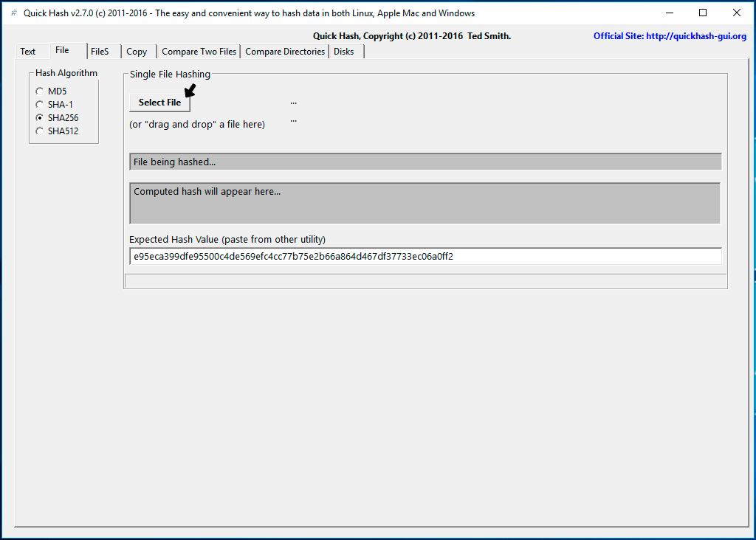The width and height of the screenshot is (756, 540).
Task: Click the drag and drop a file hint text
Action: pos(197,124)
